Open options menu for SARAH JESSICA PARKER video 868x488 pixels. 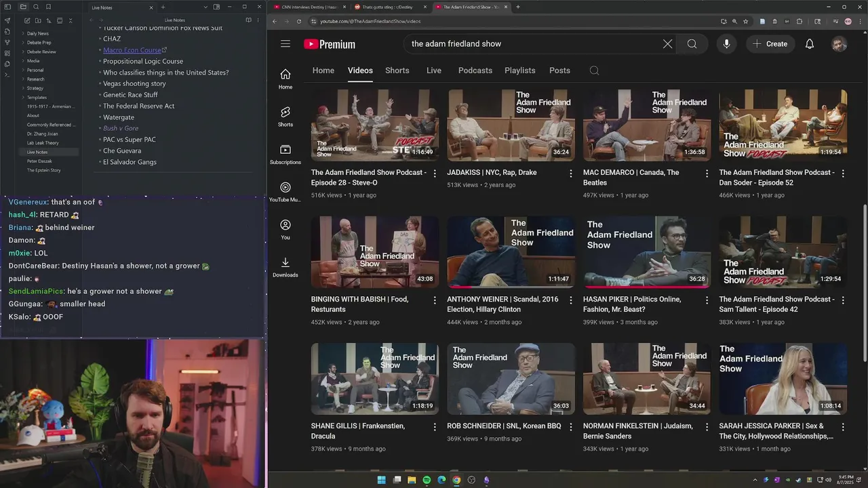(843, 427)
